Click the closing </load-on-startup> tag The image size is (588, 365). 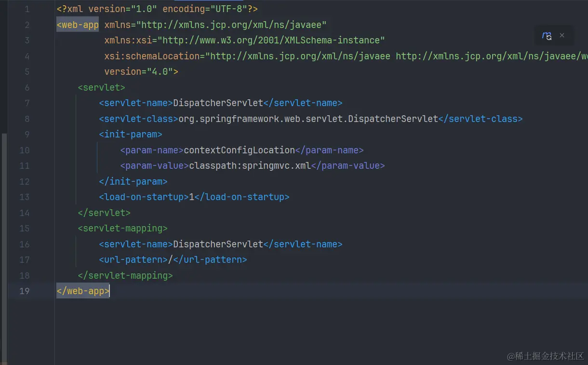click(x=242, y=197)
